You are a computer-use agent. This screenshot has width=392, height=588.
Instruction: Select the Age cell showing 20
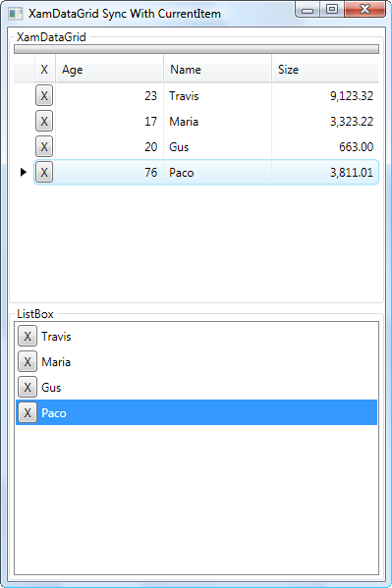(x=109, y=146)
